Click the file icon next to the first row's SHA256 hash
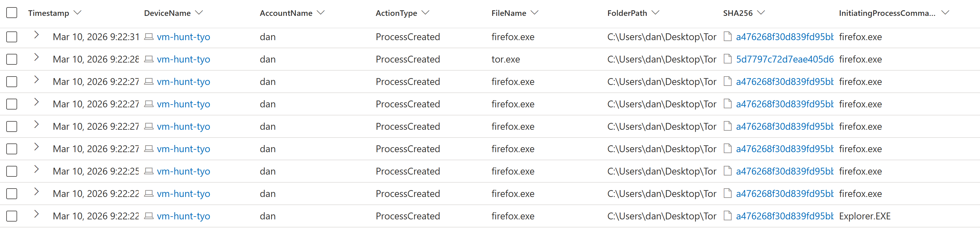This screenshot has height=234, width=980. 728,37
